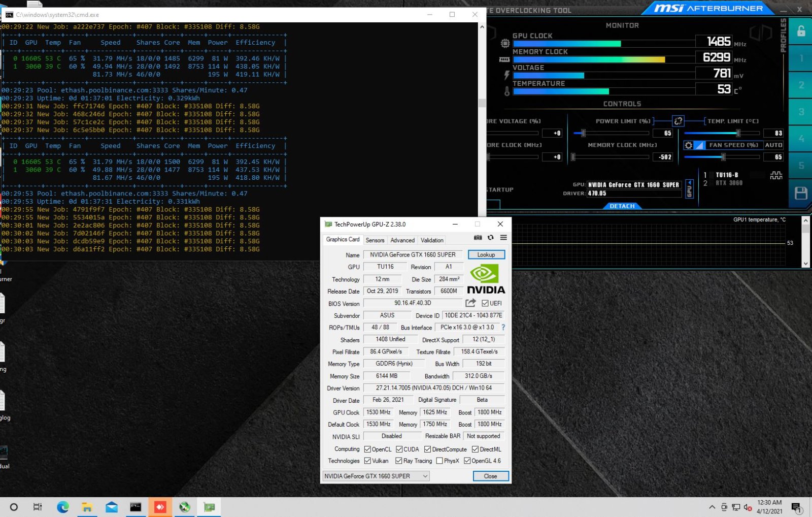Show hidden system tray icons
The image size is (812, 517).
tap(712, 507)
